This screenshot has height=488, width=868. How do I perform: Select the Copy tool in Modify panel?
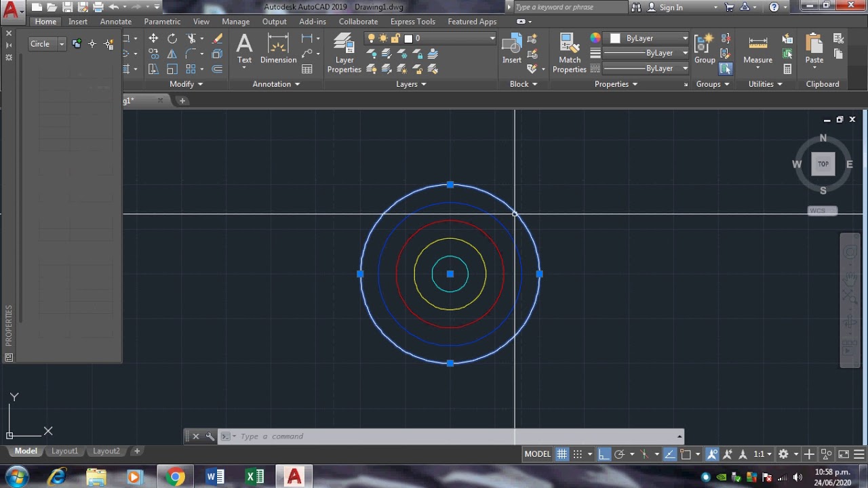coord(153,54)
